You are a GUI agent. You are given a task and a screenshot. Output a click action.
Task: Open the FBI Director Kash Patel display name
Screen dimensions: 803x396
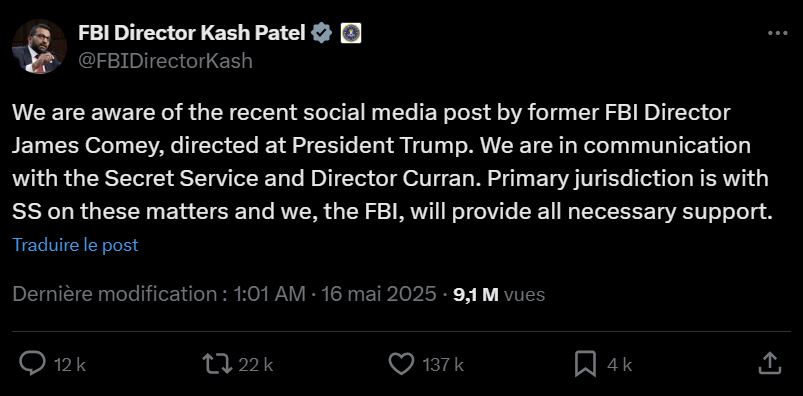192,33
